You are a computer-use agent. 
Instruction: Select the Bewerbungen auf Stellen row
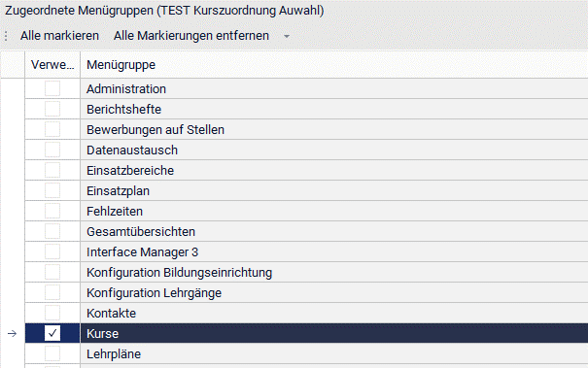point(306,130)
